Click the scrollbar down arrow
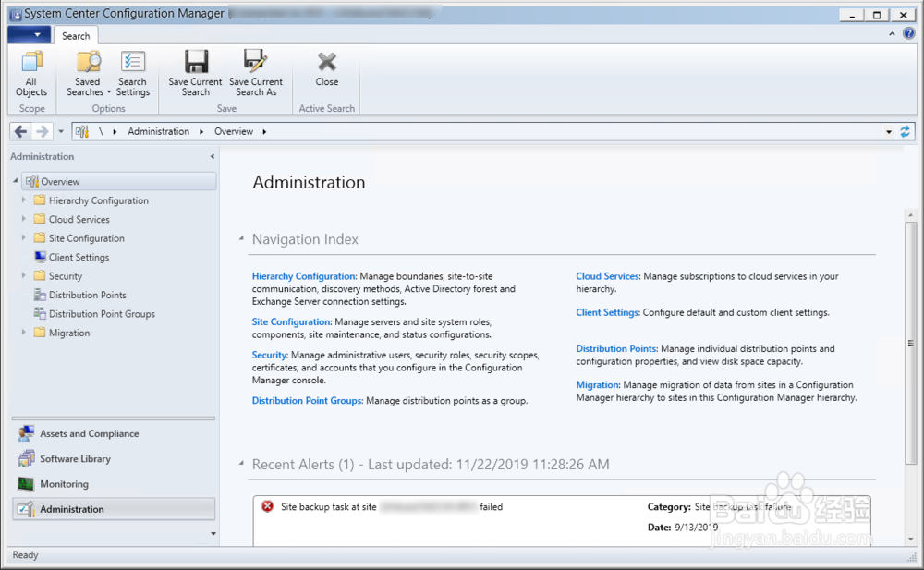Screen dimensions: 924x570 910,539
